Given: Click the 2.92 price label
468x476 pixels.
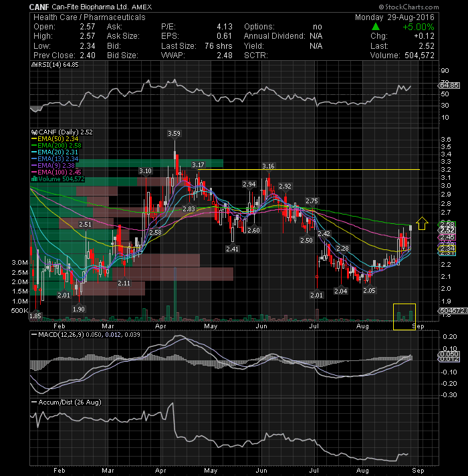Looking at the screenshot, I should 285,187.
